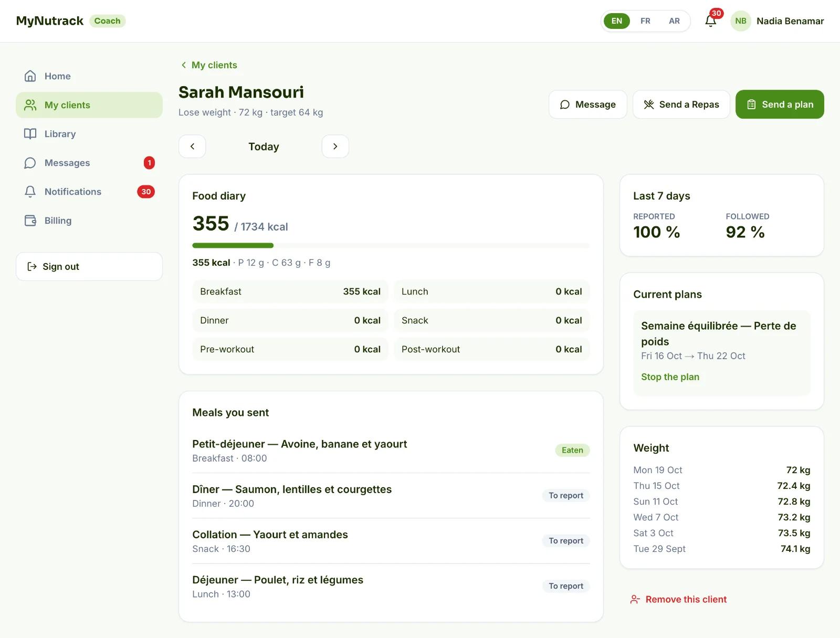Screen dimensions: 840x638
Task: Click back chevron next to My clients
Action: click(x=184, y=65)
